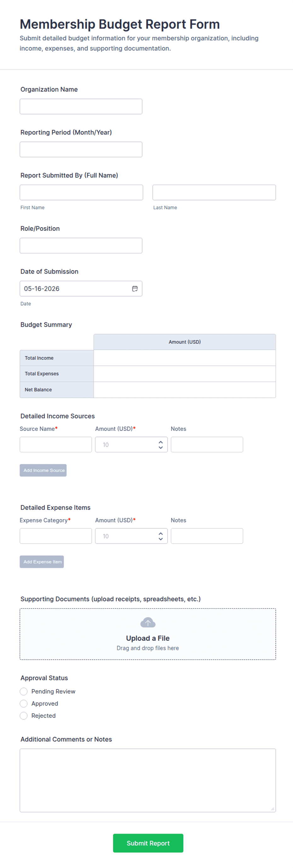Viewport: 293px width, 868px height.
Task: Focus the Reporting Period (Month/Year) field
Action: point(81,149)
